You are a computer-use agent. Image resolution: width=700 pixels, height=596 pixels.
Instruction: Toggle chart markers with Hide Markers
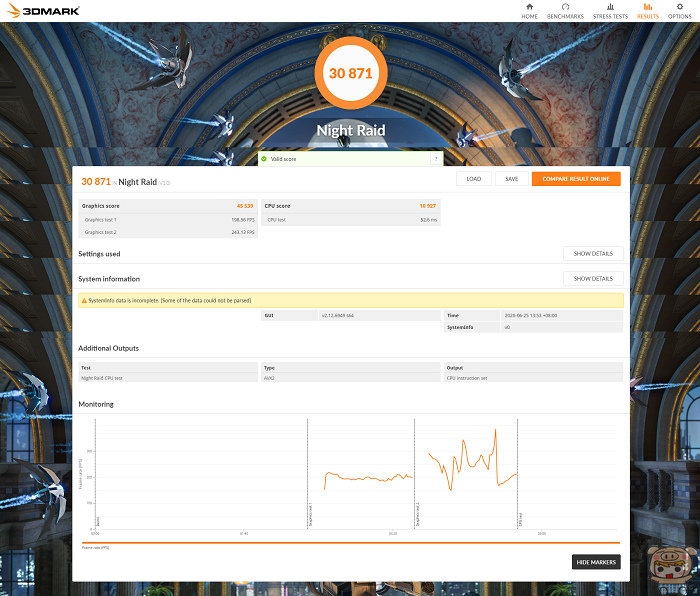(x=596, y=562)
